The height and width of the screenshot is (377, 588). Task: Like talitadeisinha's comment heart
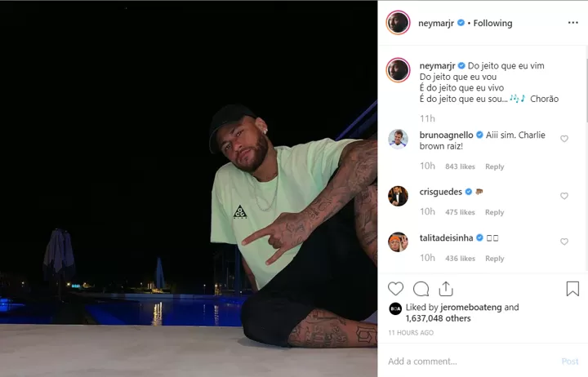(564, 242)
